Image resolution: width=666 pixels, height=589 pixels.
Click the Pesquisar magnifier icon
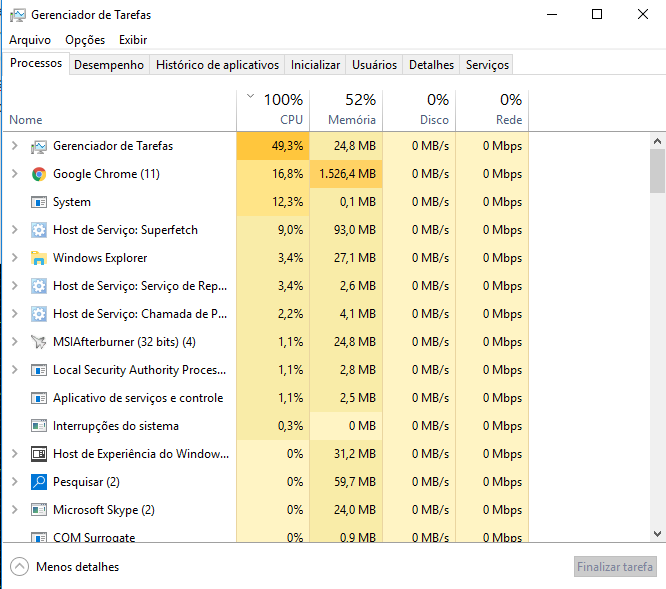(39, 482)
